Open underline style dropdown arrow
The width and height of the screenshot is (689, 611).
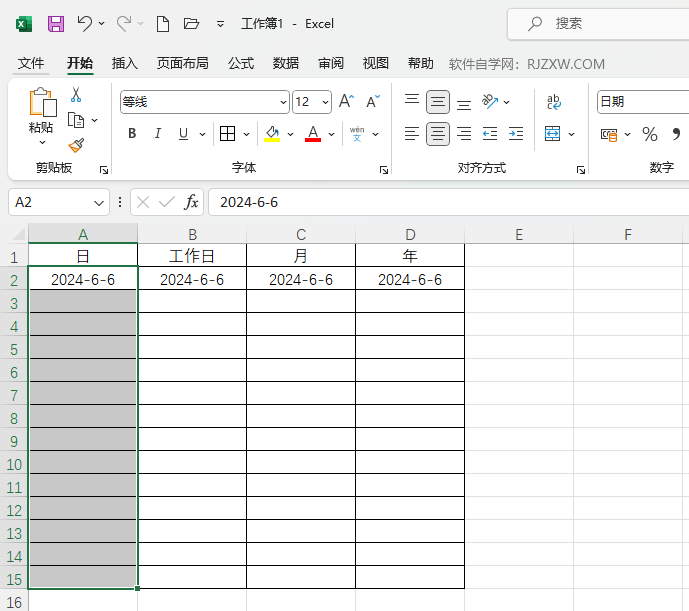click(x=202, y=134)
